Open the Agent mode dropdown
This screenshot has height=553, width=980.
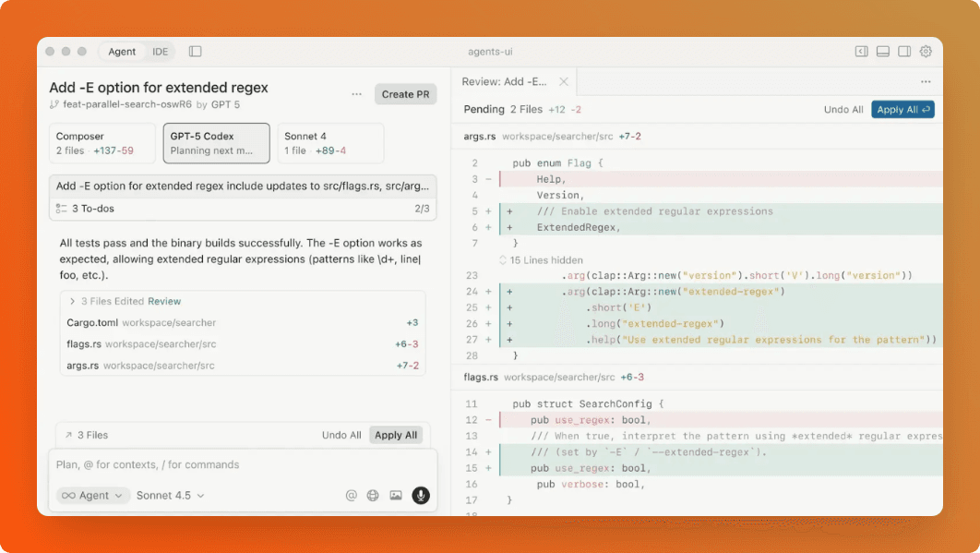click(92, 495)
